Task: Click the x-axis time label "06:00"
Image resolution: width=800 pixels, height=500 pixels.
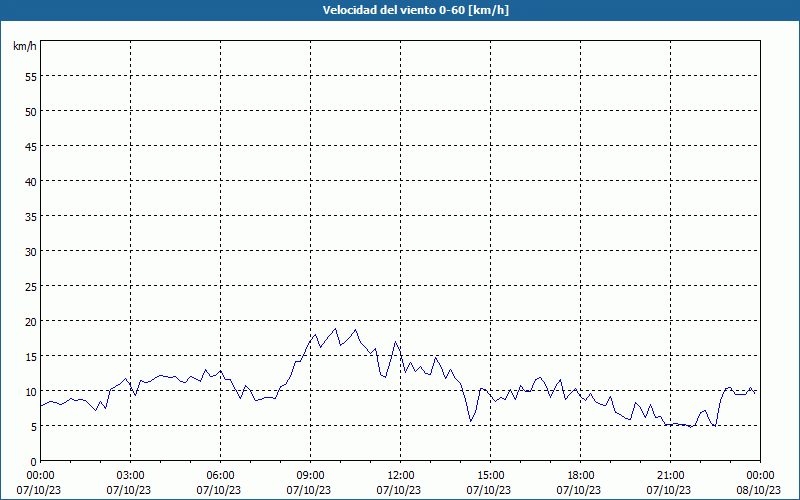Action: (220, 476)
